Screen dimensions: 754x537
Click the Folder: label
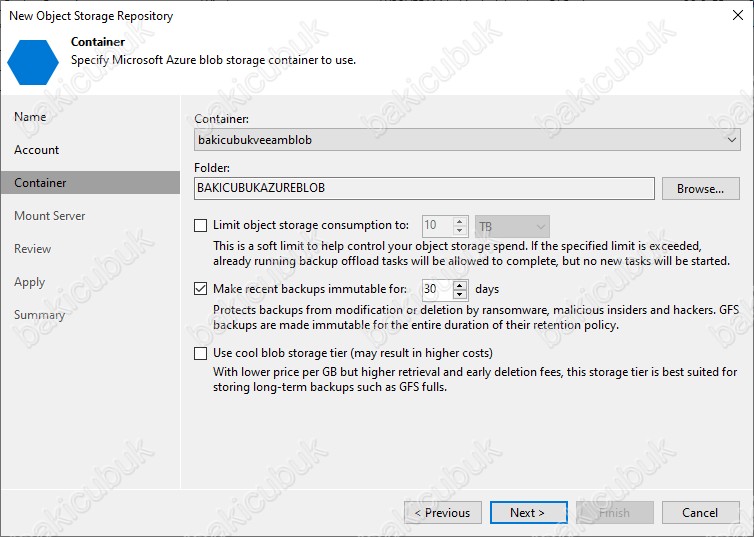[212, 168]
